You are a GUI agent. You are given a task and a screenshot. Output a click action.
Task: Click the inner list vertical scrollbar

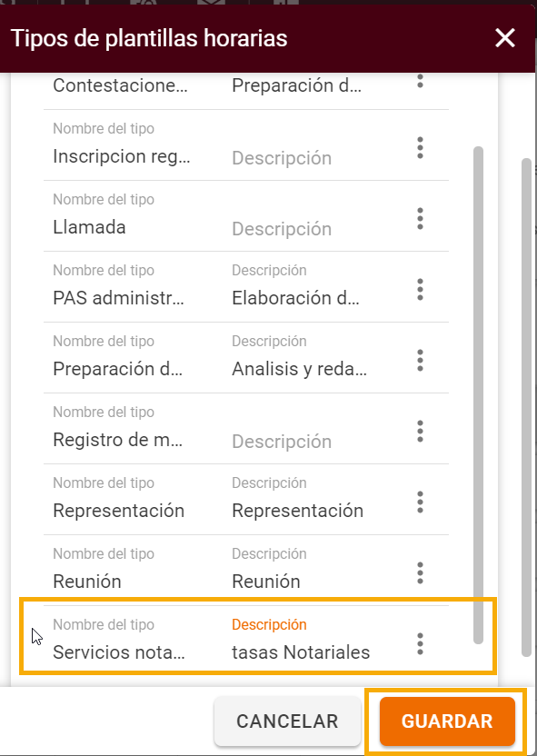478,395
